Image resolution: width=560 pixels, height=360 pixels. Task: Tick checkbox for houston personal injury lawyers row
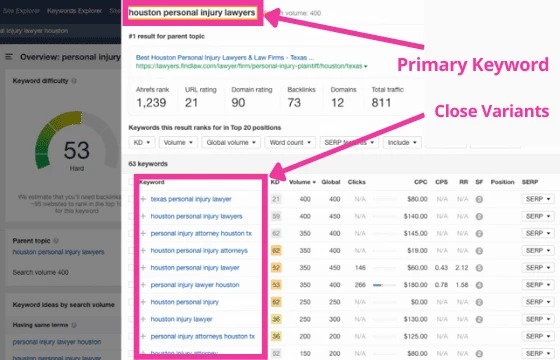131,216
